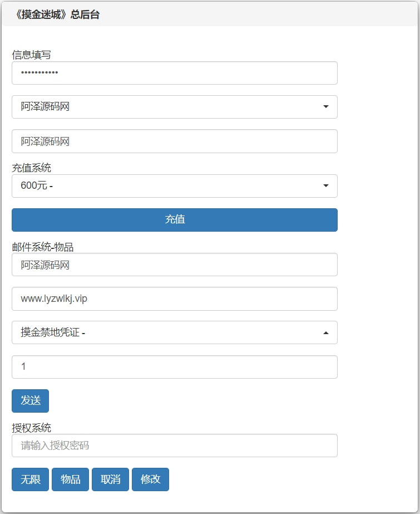Open the 摸金禁地凭证 item dropdown

click(167, 333)
